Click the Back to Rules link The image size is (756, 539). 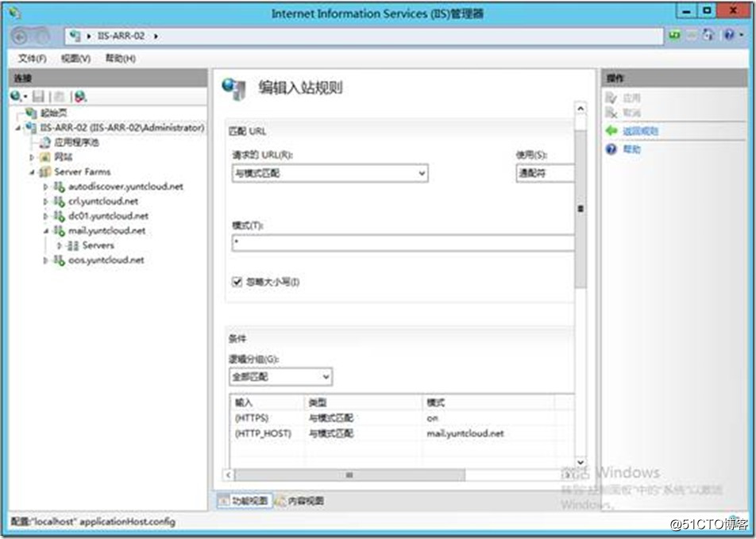tap(641, 131)
